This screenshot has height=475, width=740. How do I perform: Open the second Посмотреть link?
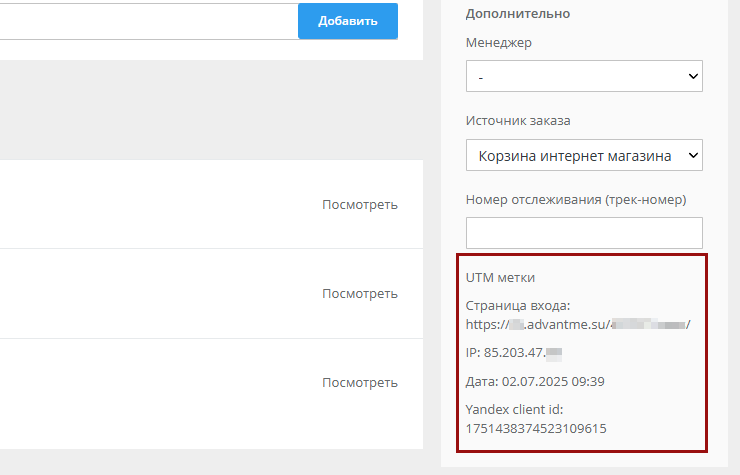click(x=359, y=293)
